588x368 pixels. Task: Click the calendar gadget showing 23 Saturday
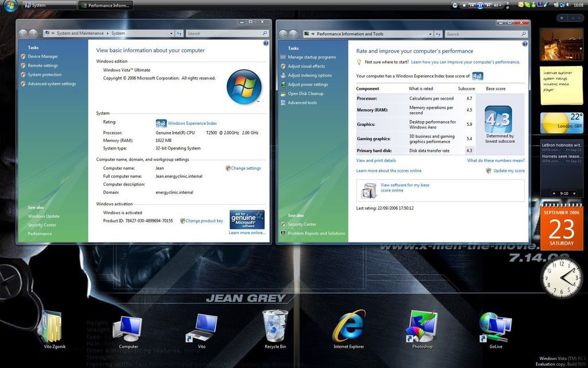(x=562, y=227)
